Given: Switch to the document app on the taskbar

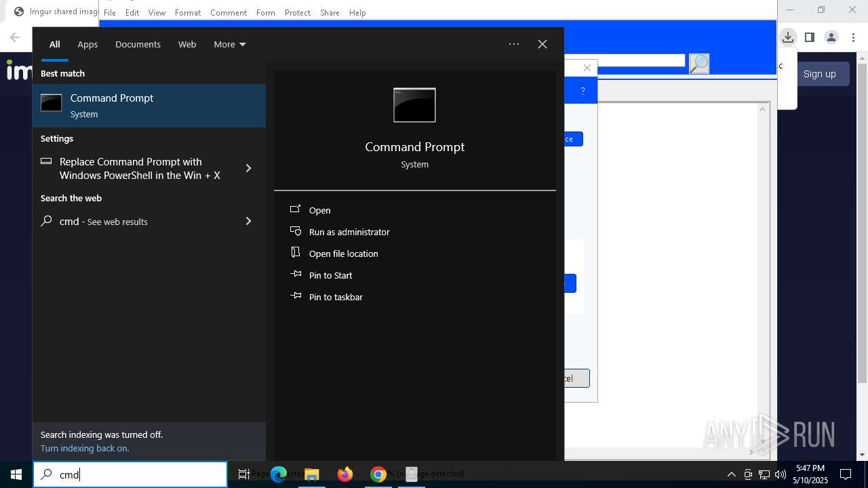Looking at the screenshot, I should pos(411,474).
